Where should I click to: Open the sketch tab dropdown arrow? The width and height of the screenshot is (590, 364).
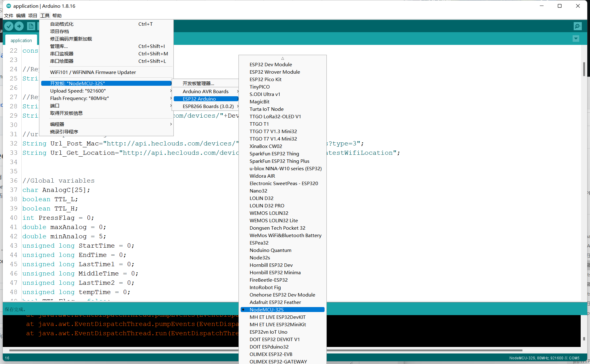pyautogui.click(x=576, y=38)
